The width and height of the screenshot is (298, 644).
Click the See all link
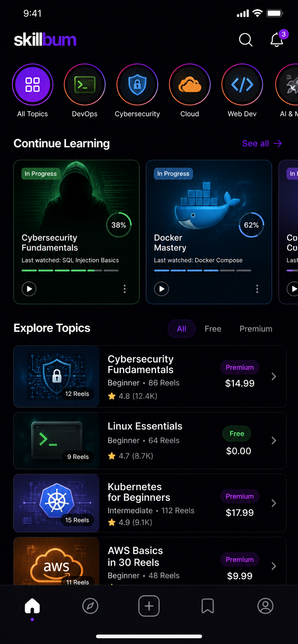tap(262, 144)
